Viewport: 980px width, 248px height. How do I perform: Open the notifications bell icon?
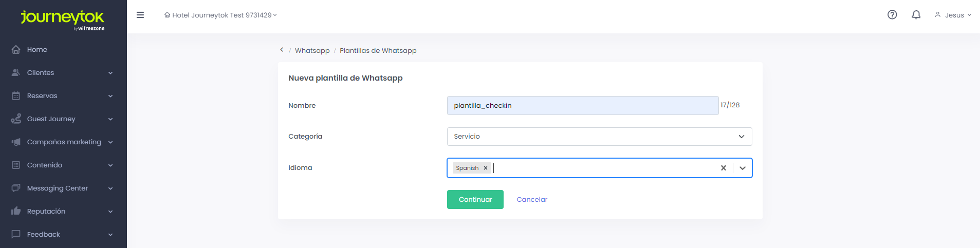click(916, 15)
